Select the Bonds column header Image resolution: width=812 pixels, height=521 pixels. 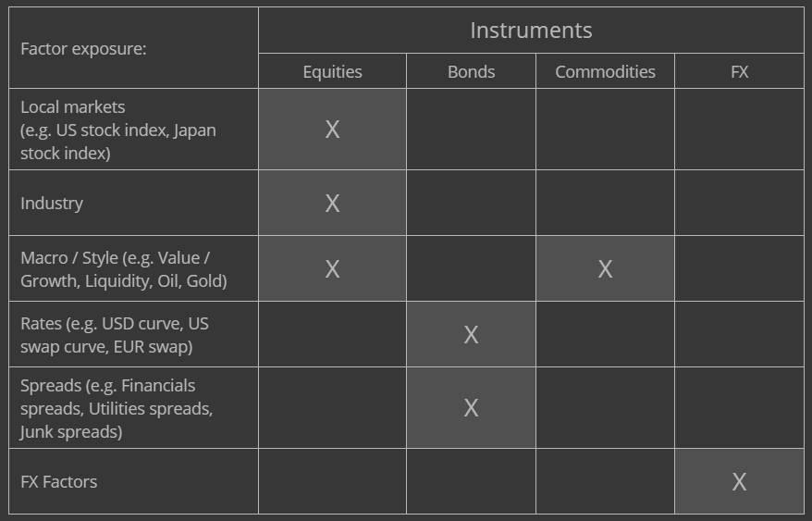pos(471,71)
